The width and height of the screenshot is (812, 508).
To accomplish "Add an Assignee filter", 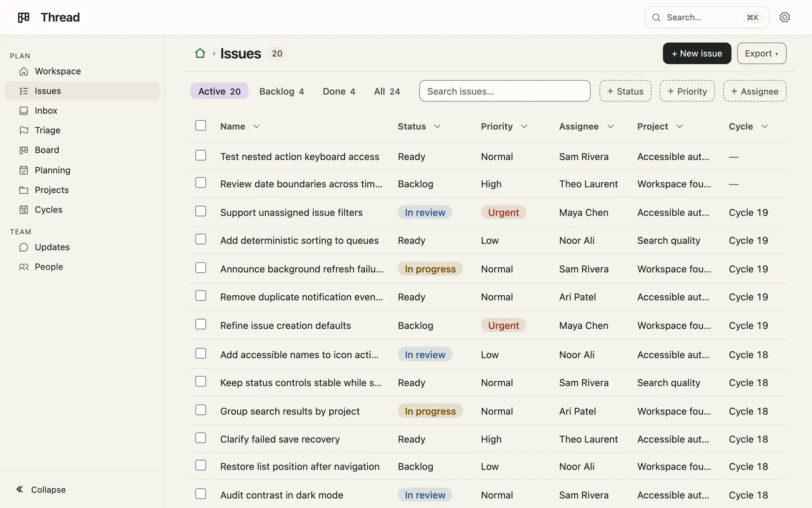I will (x=754, y=91).
